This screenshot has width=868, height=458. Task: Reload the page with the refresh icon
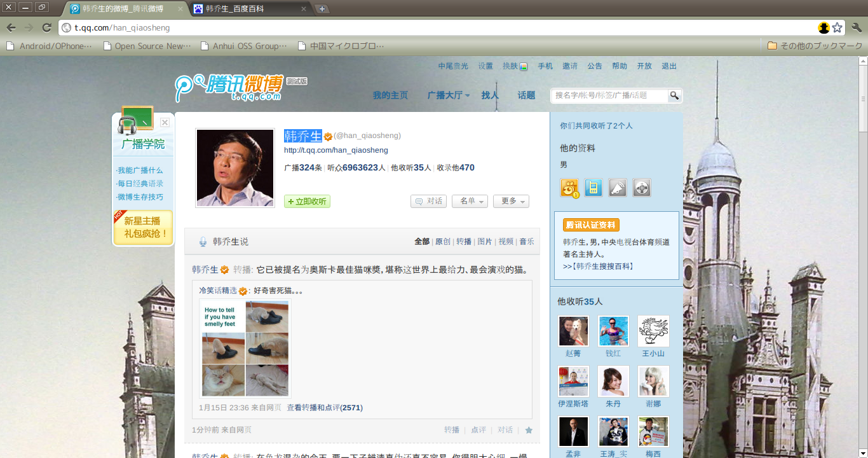tap(46, 27)
